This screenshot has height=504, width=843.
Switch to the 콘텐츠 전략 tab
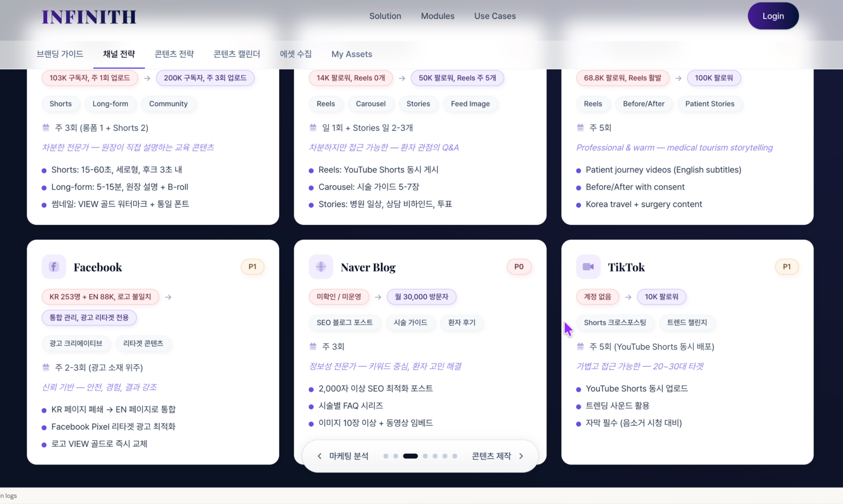point(174,54)
